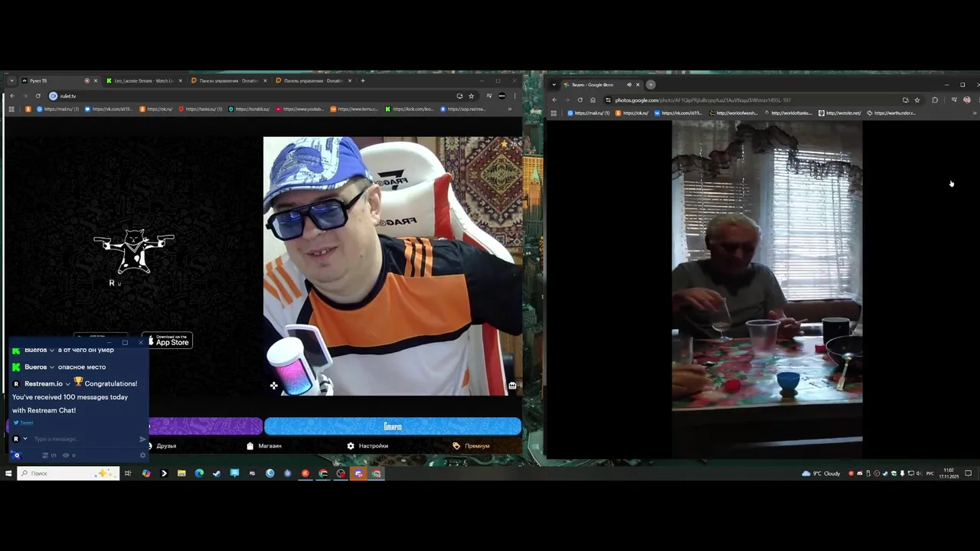Open the Windows Start menu
The image size is (980, 551).
tap(8, 473)
